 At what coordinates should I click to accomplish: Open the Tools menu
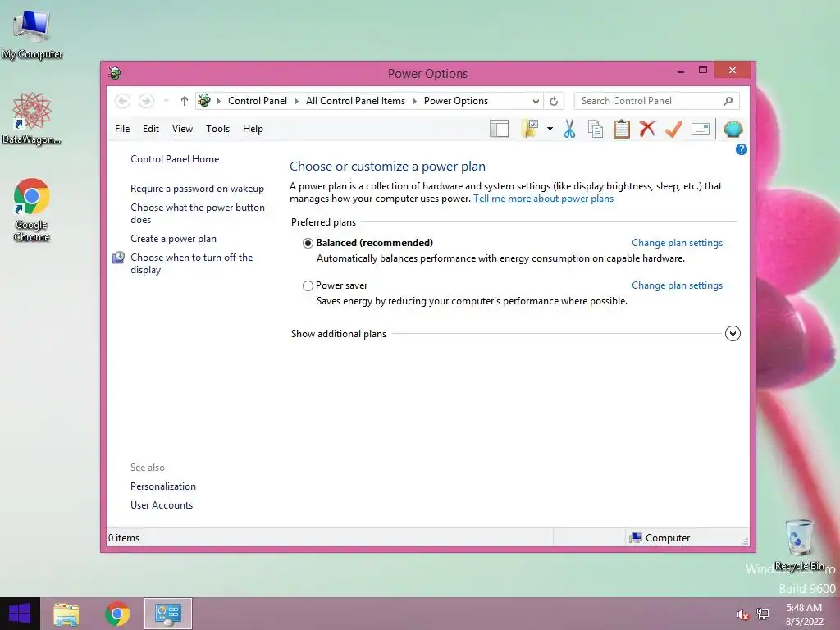(x=217, y=129)
